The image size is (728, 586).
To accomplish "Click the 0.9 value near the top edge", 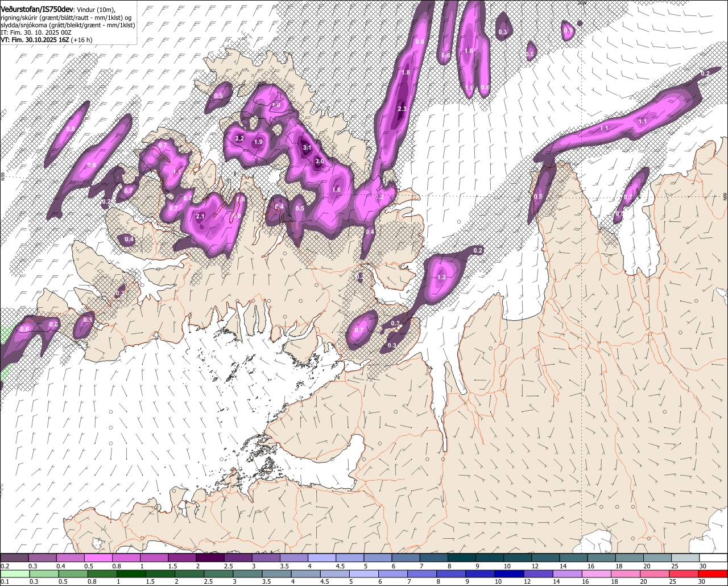I will tap(568, 30).
